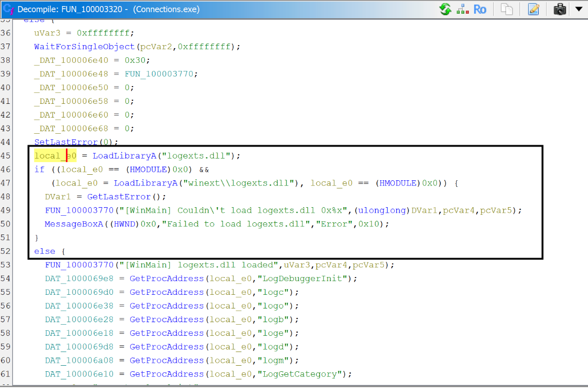This screenshot has height=388, width=588.
Task: Select the "logd" string
Action: click(x=273, y=347)
